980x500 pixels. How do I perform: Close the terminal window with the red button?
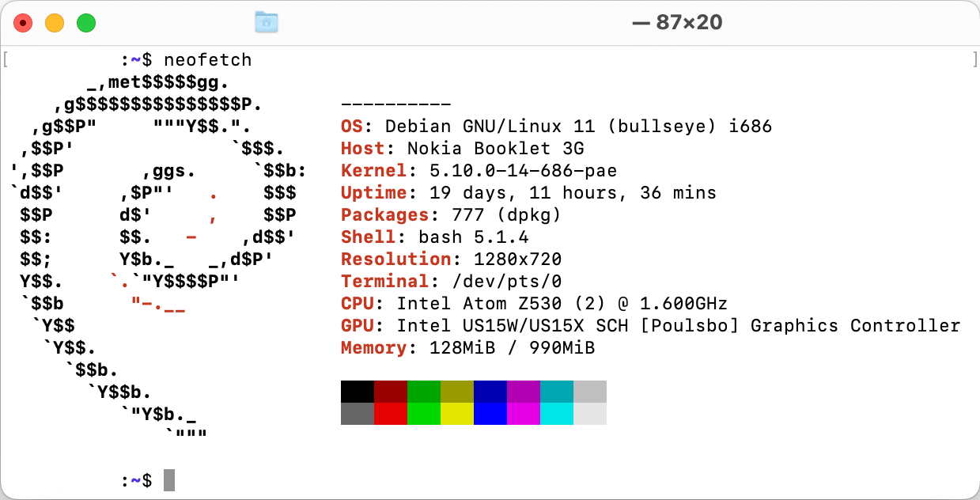(x=23, y=23)
